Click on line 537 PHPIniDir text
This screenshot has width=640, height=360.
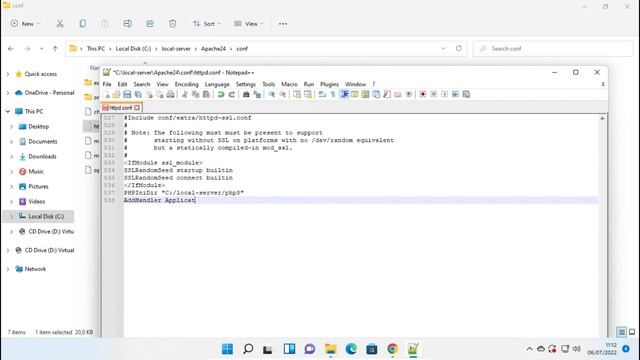pyautogui.click(x=184, y=193)
